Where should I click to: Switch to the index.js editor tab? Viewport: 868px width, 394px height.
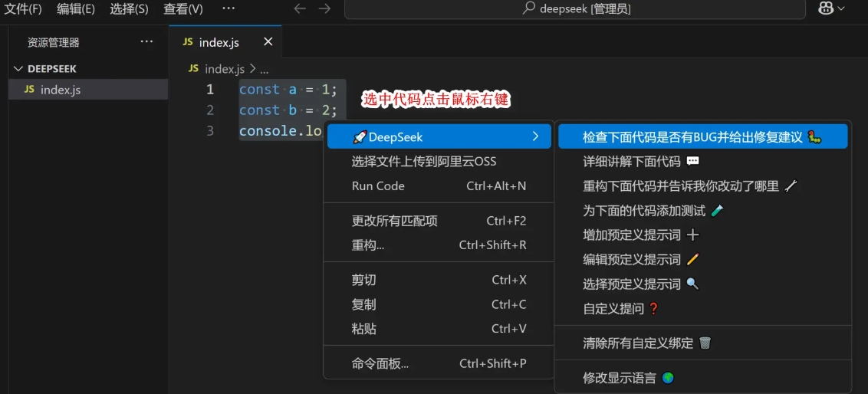(x=225, y=42)
